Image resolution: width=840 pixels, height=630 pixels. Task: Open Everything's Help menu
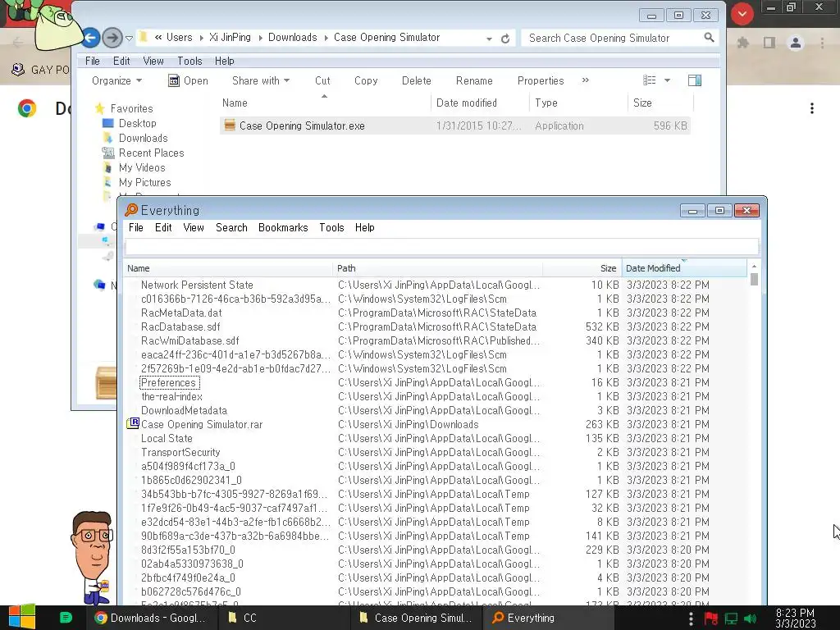[365, 228]
